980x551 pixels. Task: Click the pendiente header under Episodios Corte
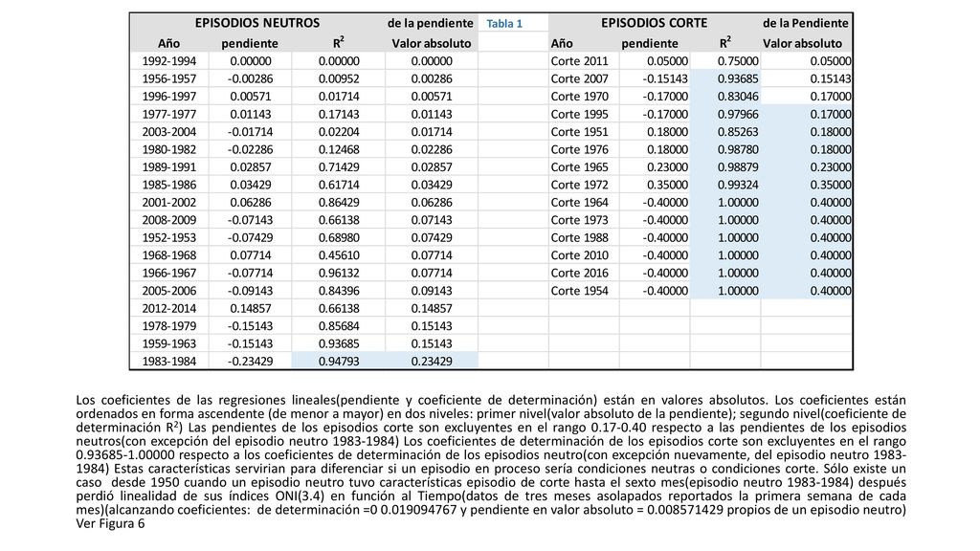point(650,43)
